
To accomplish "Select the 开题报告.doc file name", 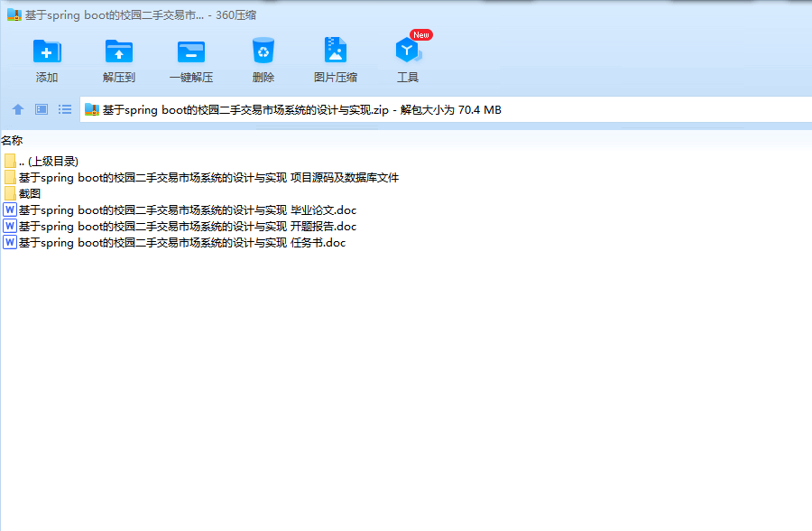I will (x=188, y=226).
